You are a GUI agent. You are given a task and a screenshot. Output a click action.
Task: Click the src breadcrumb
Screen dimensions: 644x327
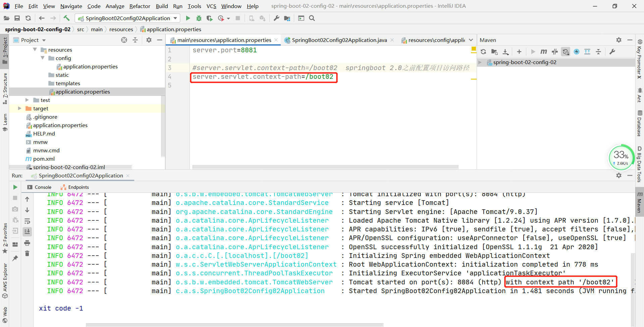pyautogui.click(x=80, y=29)
